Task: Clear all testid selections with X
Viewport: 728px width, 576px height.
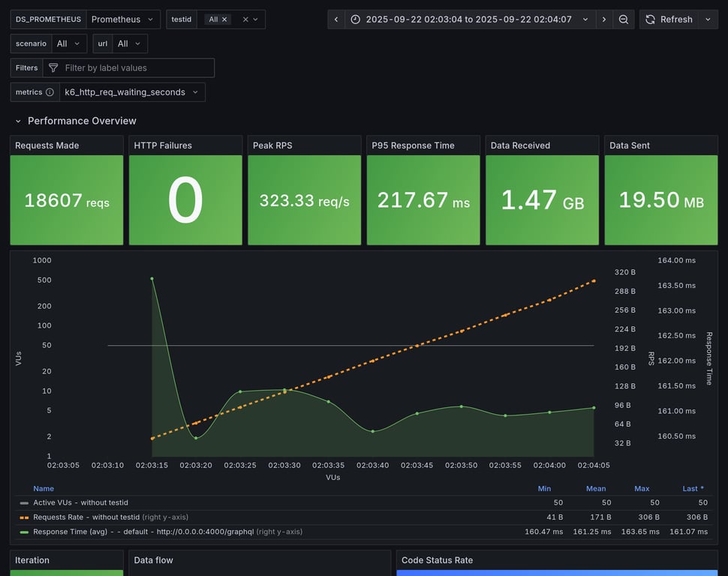Action: (245, 19)
